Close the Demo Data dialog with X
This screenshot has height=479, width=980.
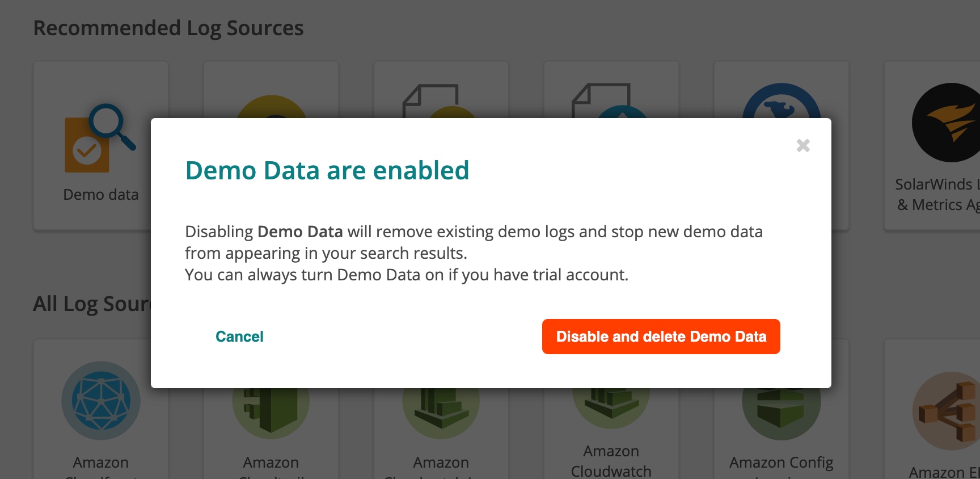click(803, 146)
